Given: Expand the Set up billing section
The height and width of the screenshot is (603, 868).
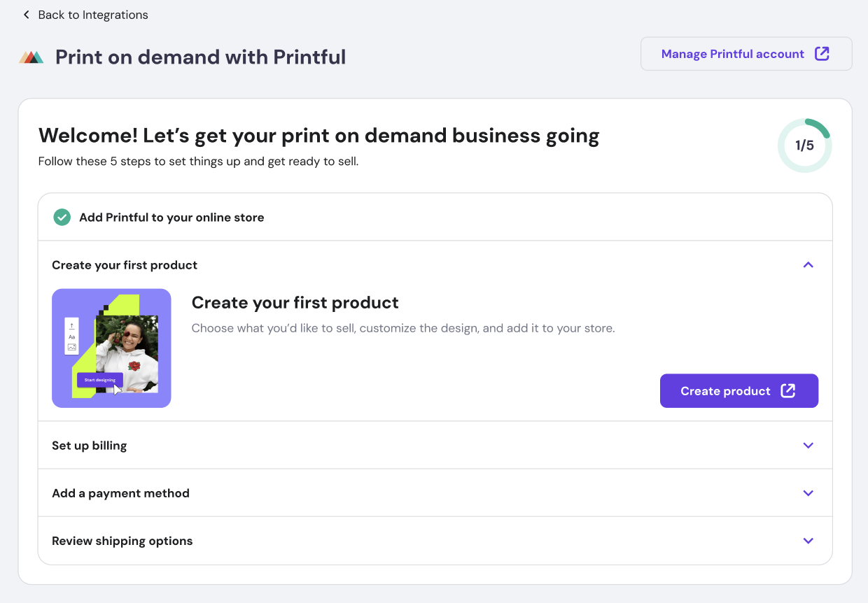Looking at the screenshot, I should tap(808, 445).
